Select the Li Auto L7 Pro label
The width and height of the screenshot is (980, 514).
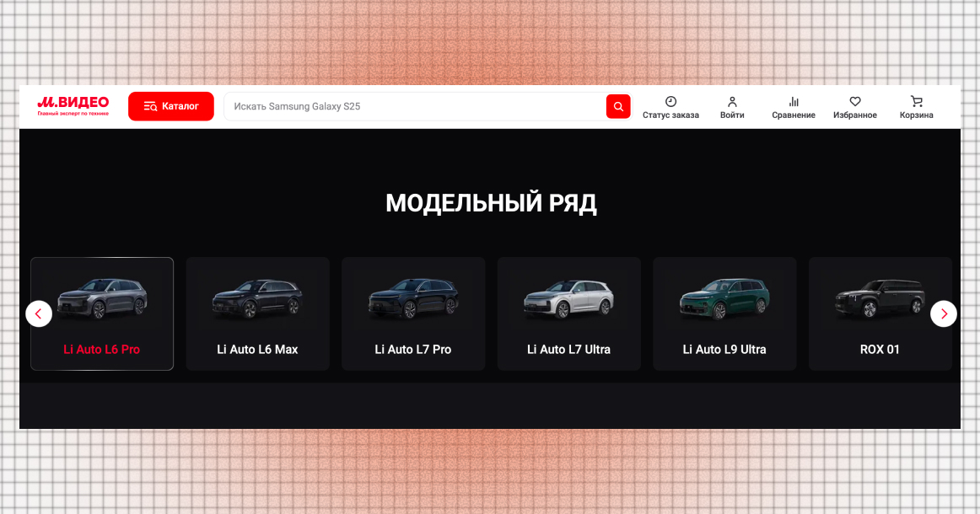click(x=413, y=349)
